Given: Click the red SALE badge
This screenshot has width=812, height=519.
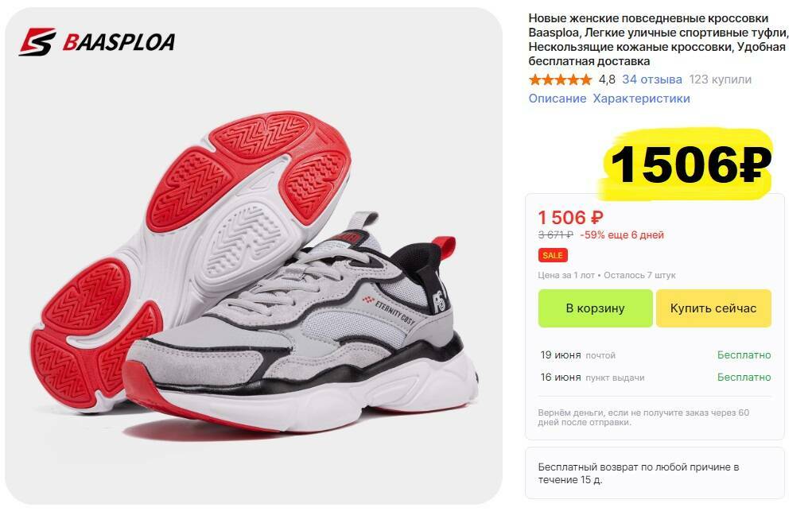Looking at the screenshot, I should (553, 255).
